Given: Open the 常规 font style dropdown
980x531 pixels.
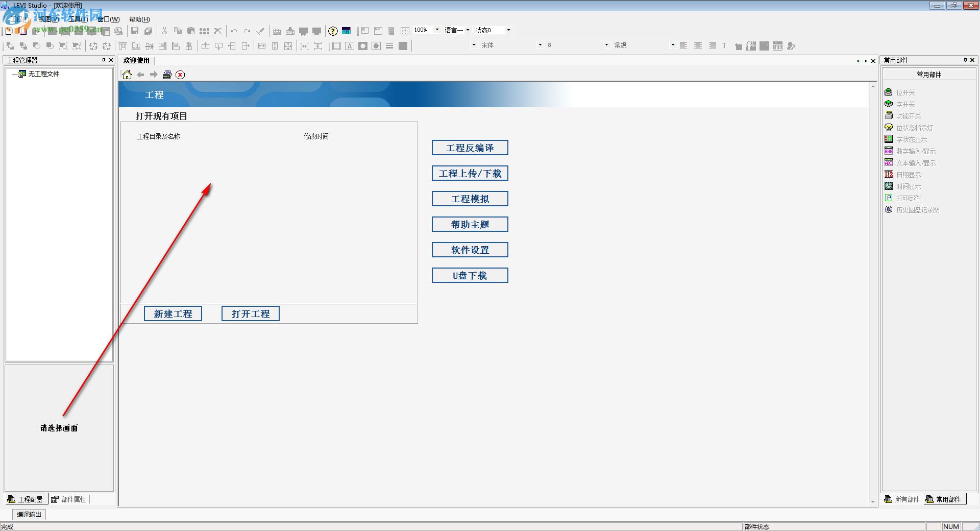Looking at the screenshot, I should tap(673, 45).
